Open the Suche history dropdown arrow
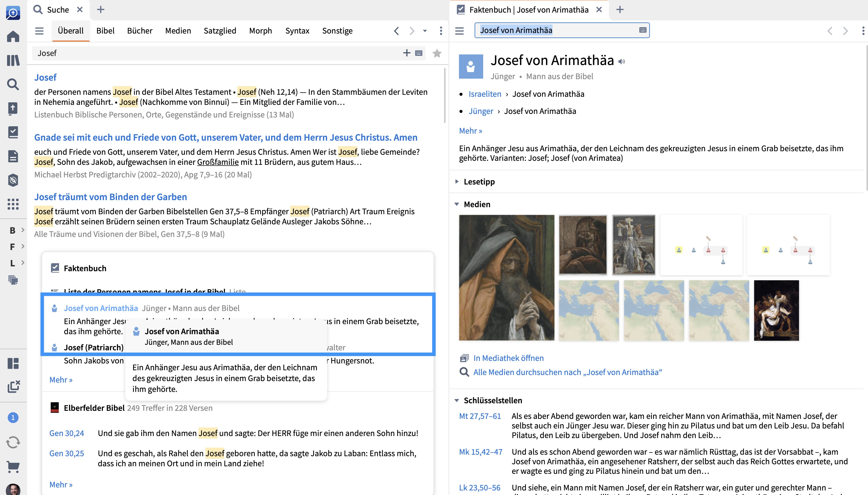This screenshot has width=868, height=495. [x=425, y=31]
